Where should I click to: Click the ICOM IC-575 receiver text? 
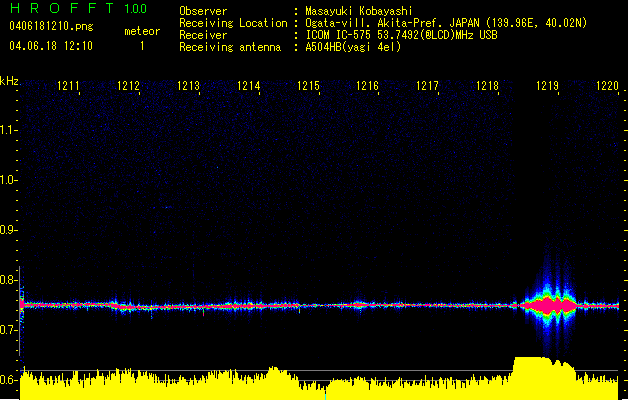[401, 35]
